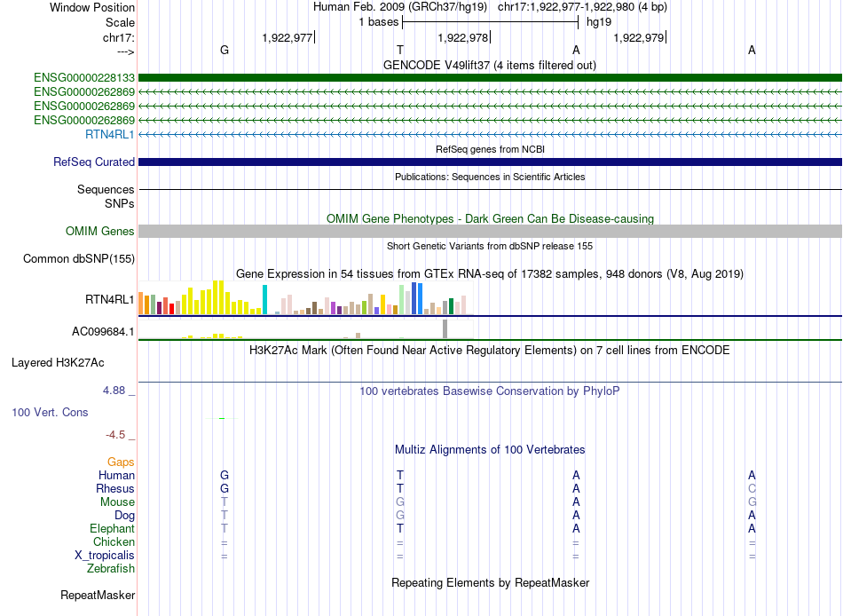
Task: Click the Rhesus row's faded C base
Action: point(752,488)
